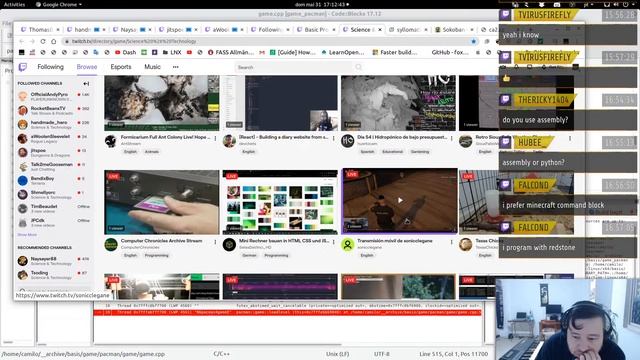This screenshot has width=640, height=360.
Task: Open the Mini Rechner bauen stream thumbnail
Action: tap(280, 202)
